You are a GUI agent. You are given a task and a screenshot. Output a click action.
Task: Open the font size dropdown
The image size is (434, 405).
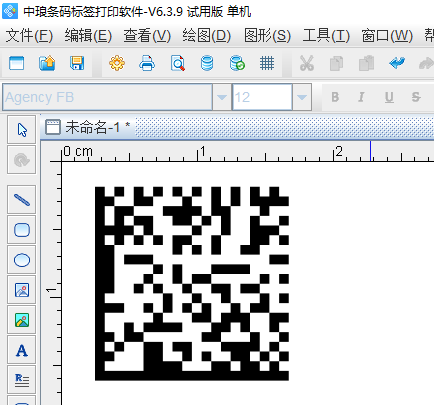click(302, 97)
